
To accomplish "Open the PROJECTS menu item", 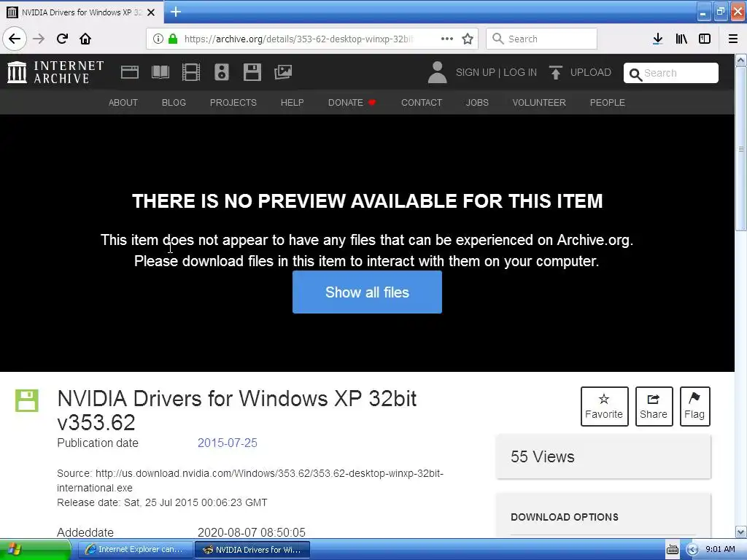I will tap(233, 102).
